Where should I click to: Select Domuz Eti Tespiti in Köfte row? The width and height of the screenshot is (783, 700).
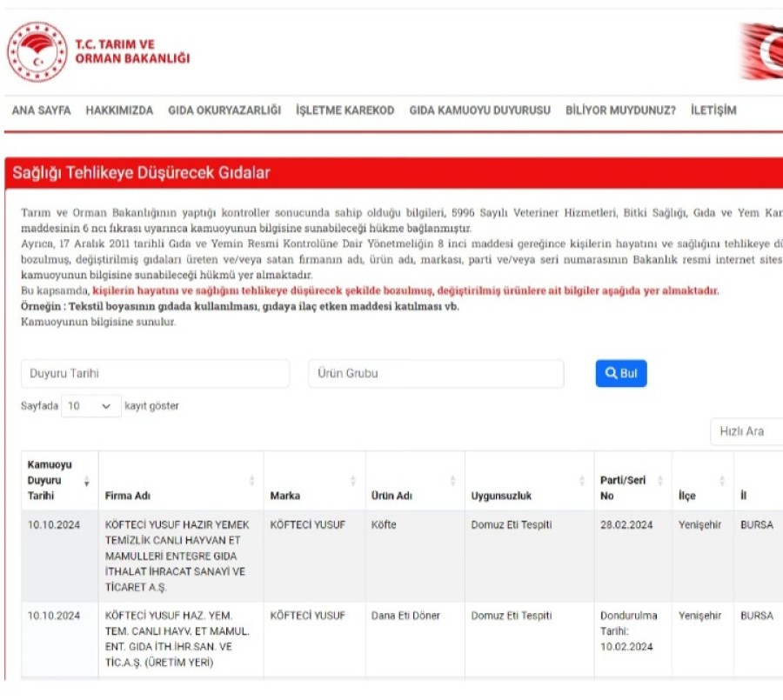click(512, 524)
